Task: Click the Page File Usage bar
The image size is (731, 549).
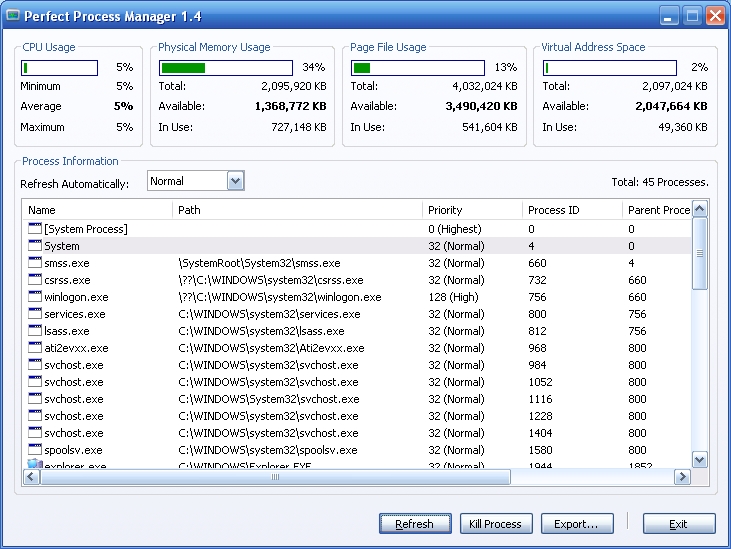Action: point(418,68)
